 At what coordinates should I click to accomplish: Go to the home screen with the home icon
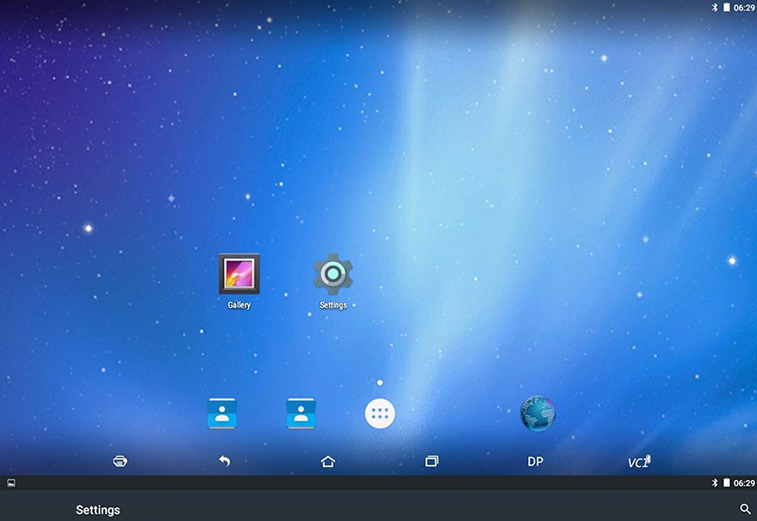328,462
